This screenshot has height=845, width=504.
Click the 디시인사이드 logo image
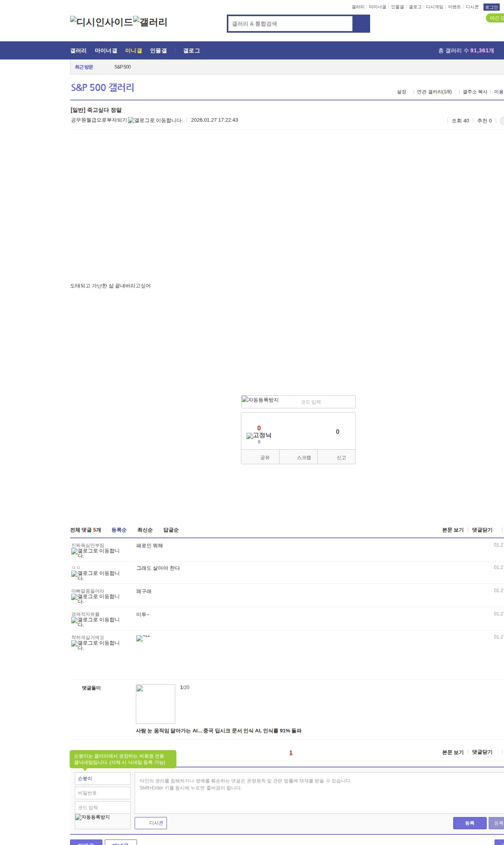tap(102, 22)
